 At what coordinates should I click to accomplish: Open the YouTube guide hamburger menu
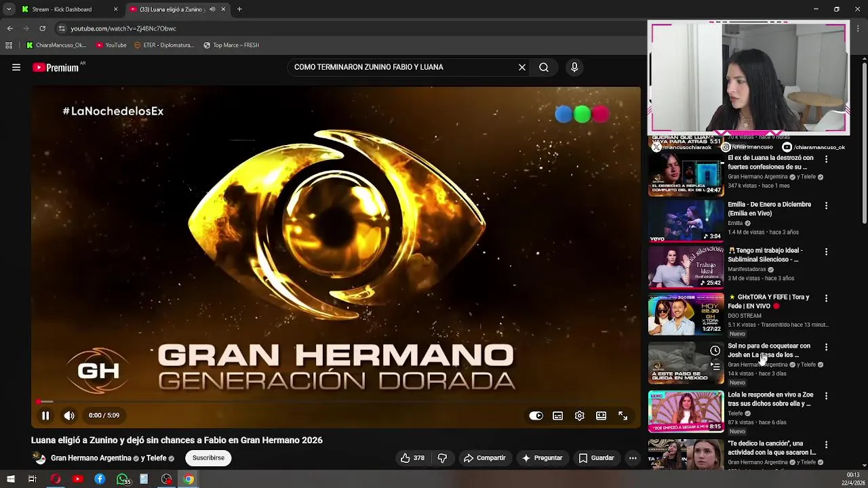click(16, 67)
